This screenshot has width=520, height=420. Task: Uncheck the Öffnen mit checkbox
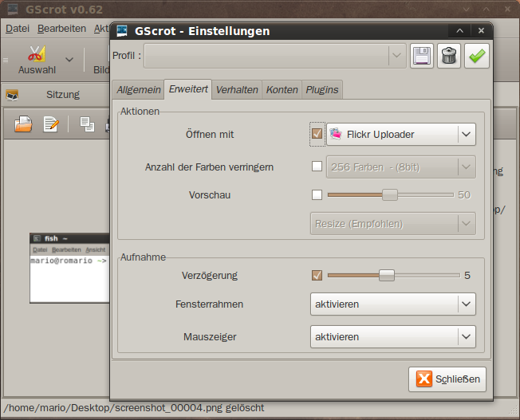[317, 134]
